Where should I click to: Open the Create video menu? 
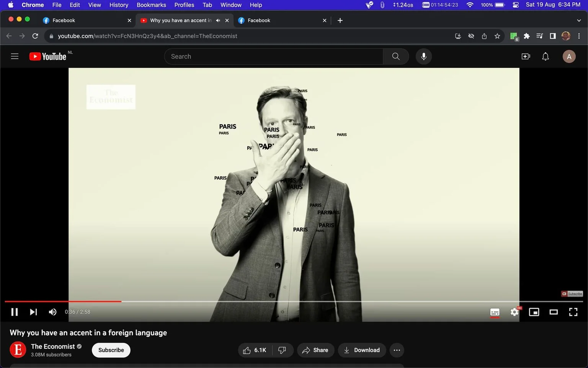526,56
